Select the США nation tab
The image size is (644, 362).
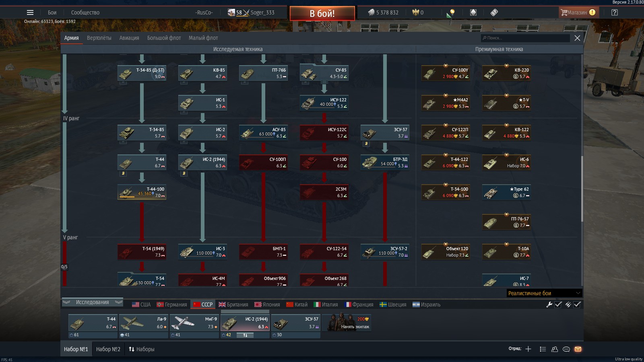141,304
